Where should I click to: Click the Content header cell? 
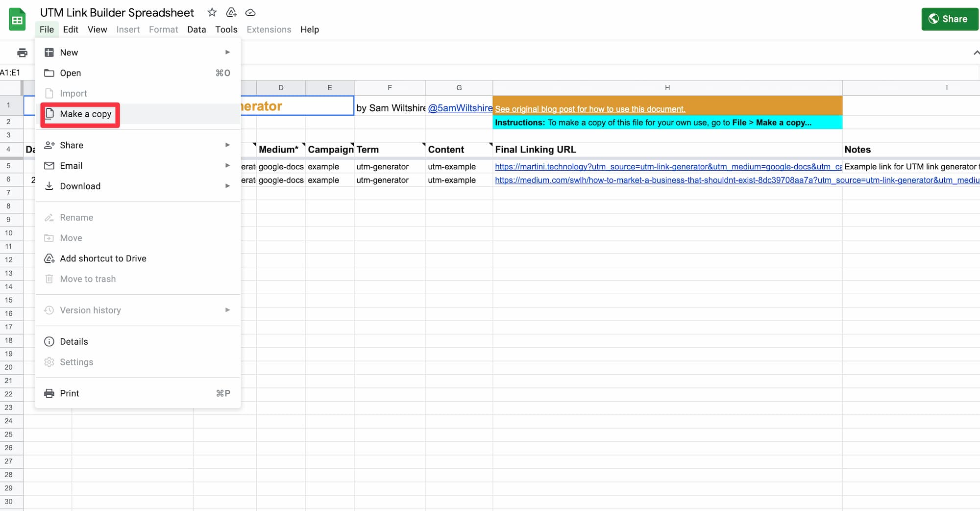459,150
